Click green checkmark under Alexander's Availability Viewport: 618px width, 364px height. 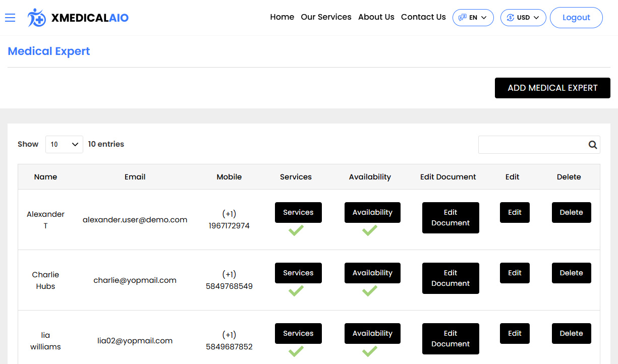click(370, 230)
